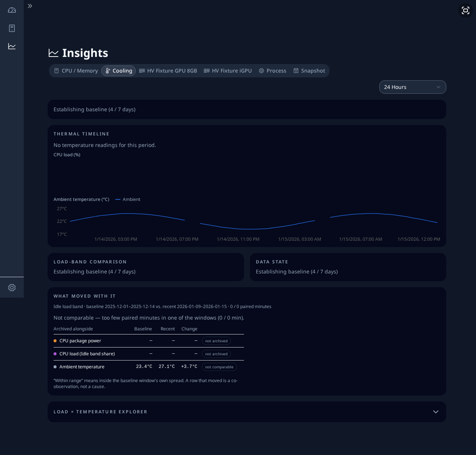Click the GPU card icon for HV Fixture iGPU
The width and height of the screenshot is (476, 455).
pyautogui.click(x=207, y=71)
